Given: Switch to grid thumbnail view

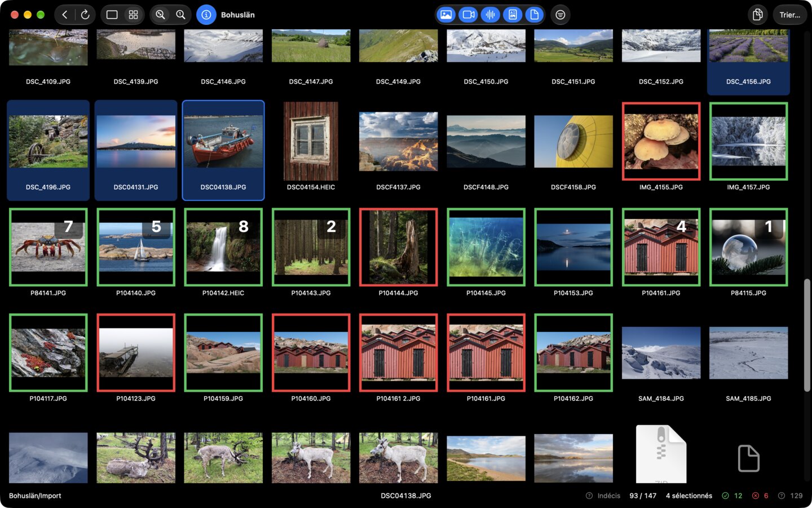Looking at the screenshot, I should tap(133, 15).
